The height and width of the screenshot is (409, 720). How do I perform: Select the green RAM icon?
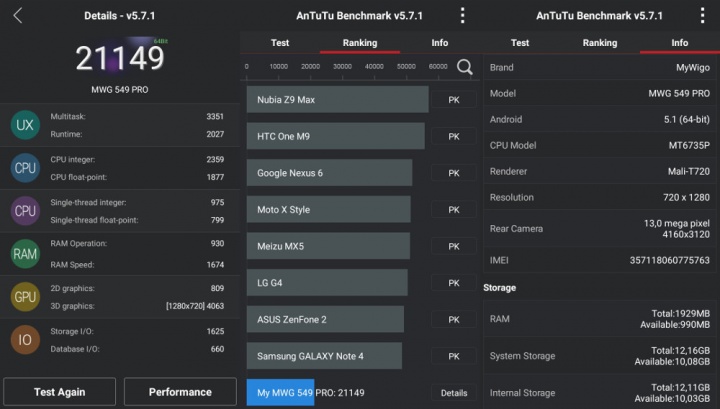click(x=25, y=254)
